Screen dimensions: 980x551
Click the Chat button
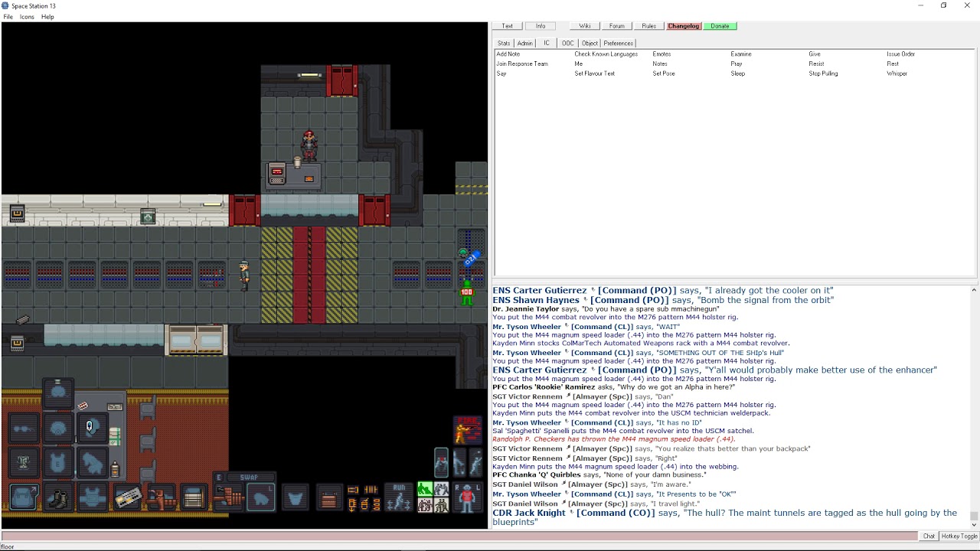click(929, 536)
